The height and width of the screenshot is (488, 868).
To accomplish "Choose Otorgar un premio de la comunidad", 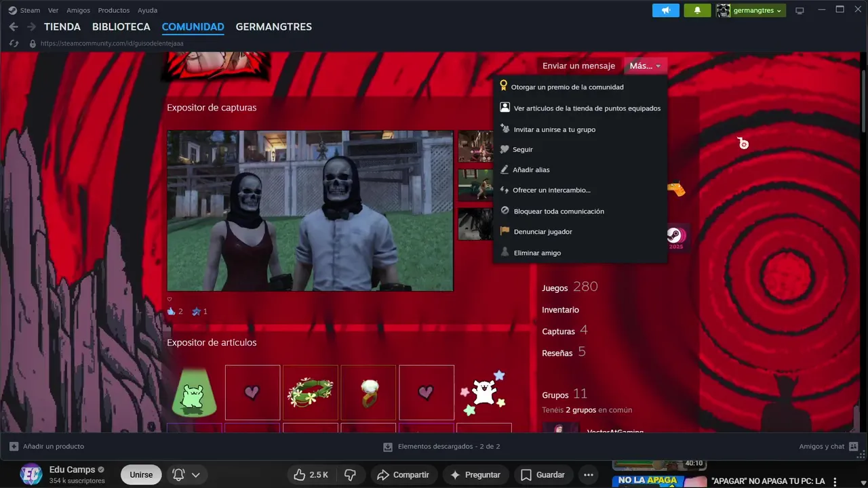I will click(x=580, y=87).
